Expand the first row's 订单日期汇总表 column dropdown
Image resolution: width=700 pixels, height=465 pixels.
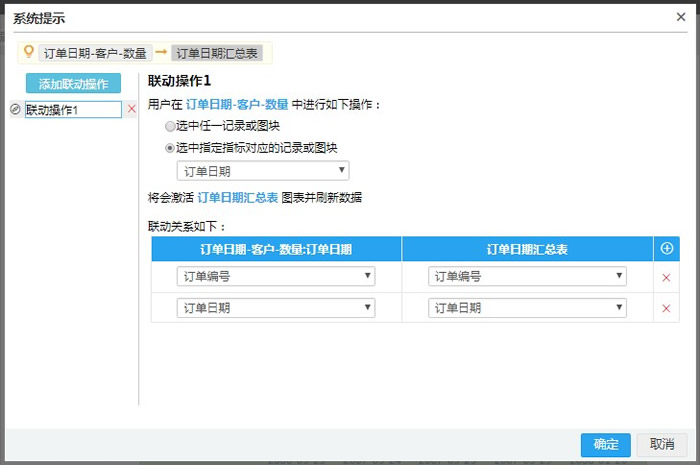point(527,277)
